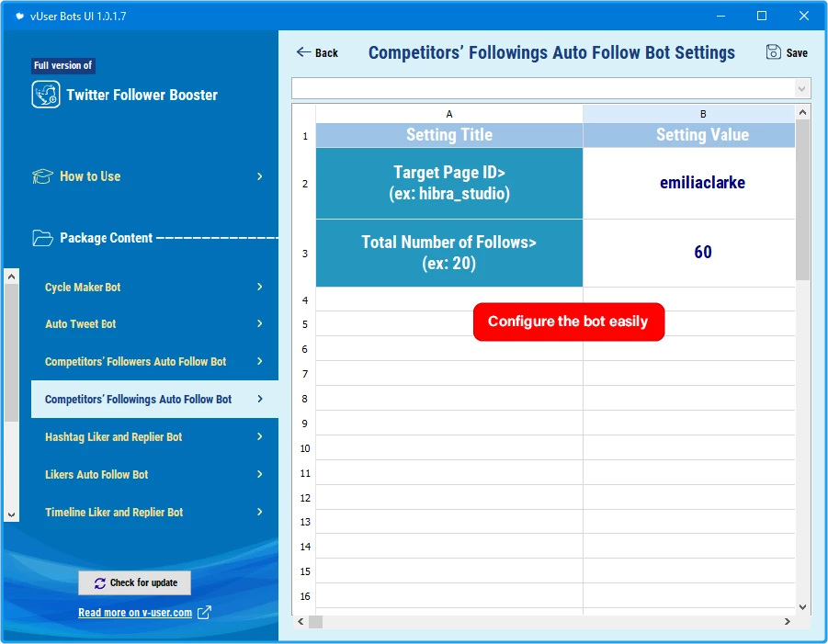Image resolution: width=828 pixels, height=644 pixels.
Task: Click the Target Page ID> cell
Action: [448, 183]
